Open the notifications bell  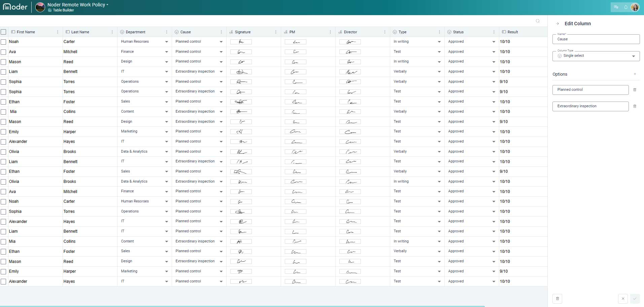point(626,7)
